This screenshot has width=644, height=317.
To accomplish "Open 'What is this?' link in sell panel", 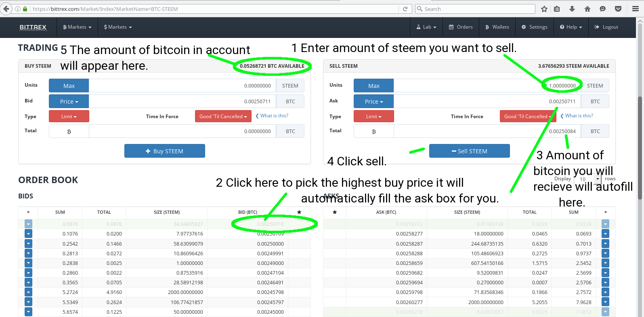I will (577, 116).
